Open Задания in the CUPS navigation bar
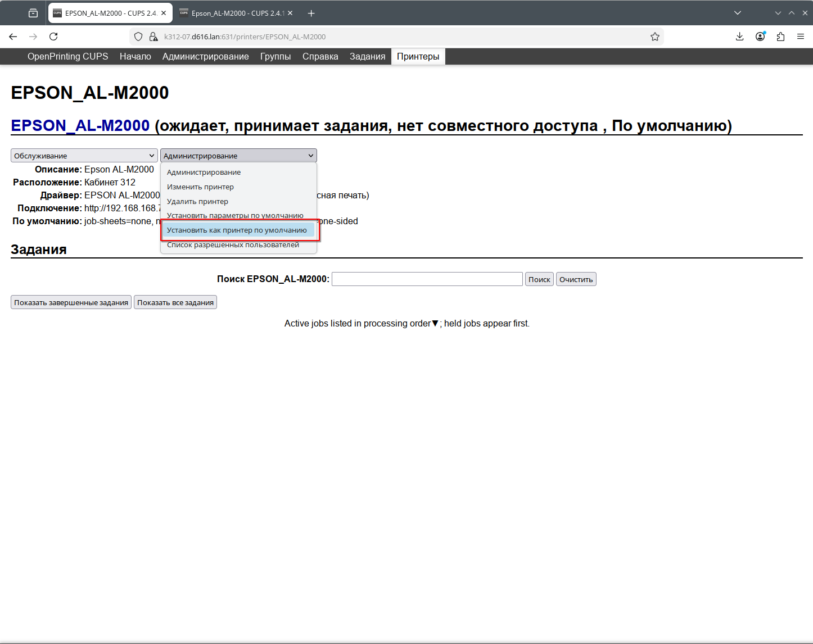Image resolution: width=813 pixels, height=644 pixels. click(367, 56)
